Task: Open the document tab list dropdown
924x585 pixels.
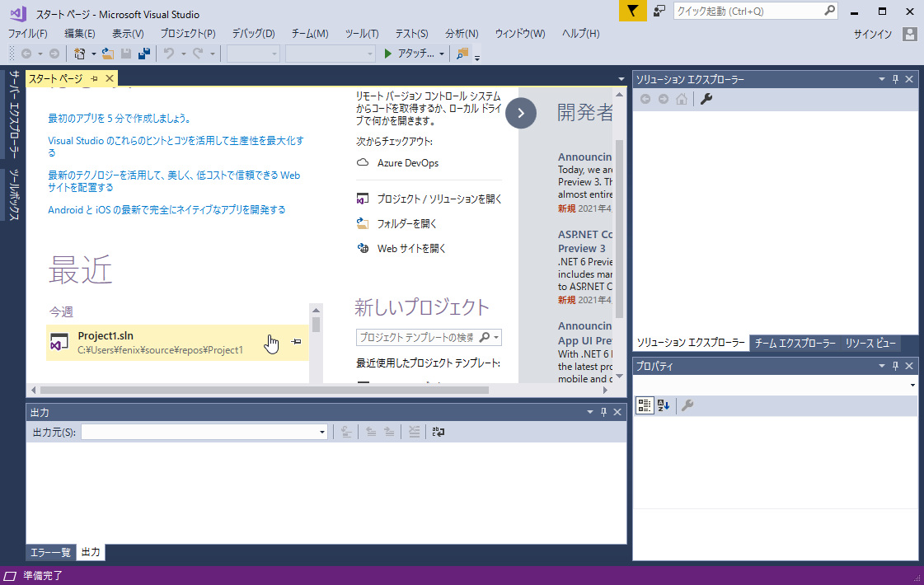Action: pos(621,79)
